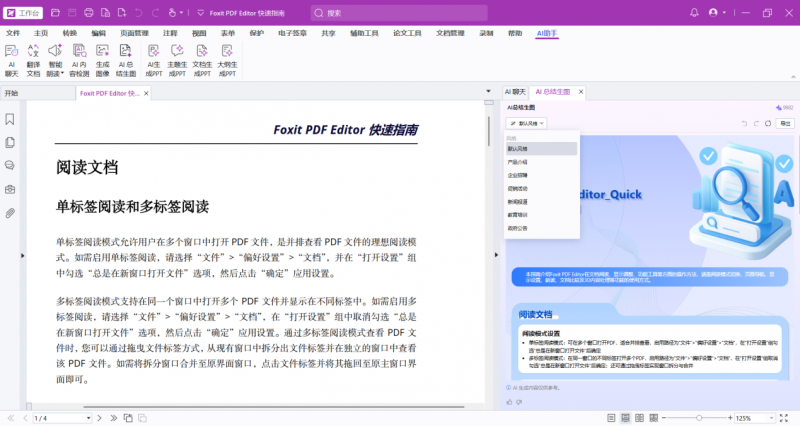Click the 翻译文档 translate icon

click(33, 60)
